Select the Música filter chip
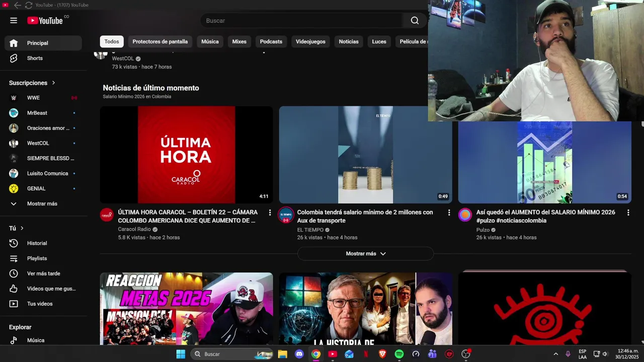 coord(210,42)
